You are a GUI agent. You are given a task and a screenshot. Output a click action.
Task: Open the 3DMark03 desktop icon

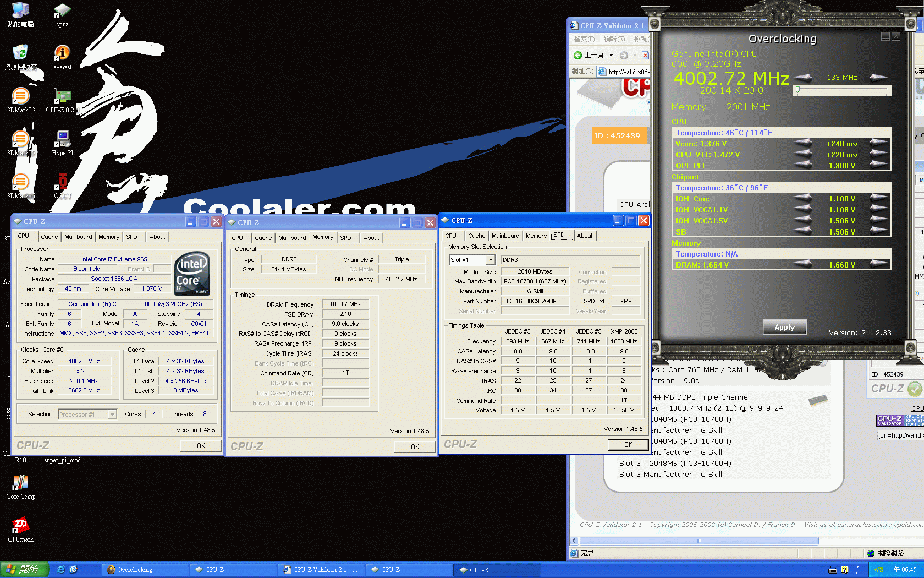click(x=21, y=100)
